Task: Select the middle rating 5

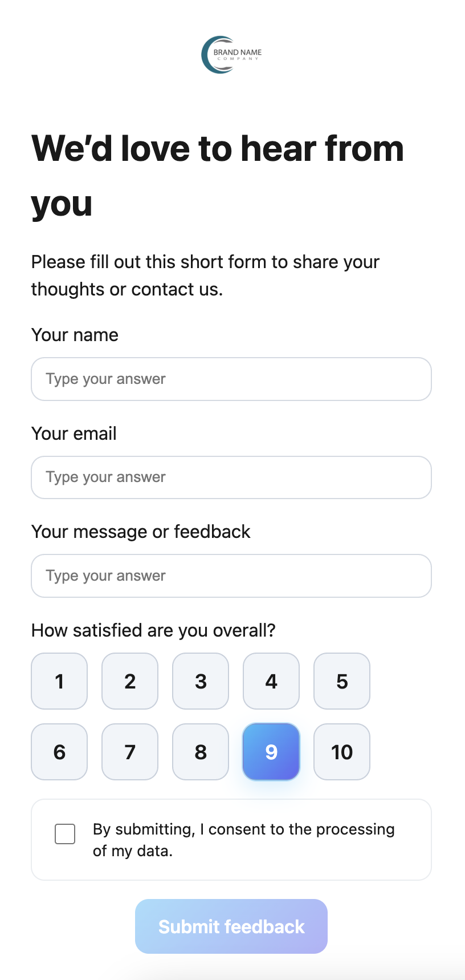Action: click(x=342, y=681)
